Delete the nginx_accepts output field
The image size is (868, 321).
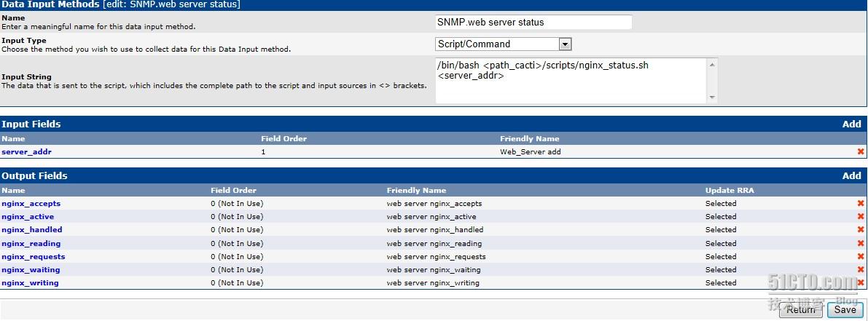(860, 203)
